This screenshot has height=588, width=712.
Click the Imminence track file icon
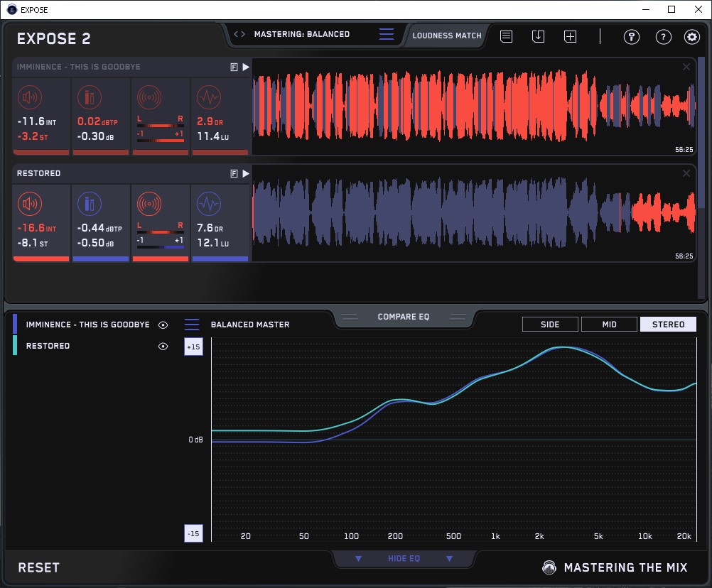pyautogui.click(x=234, y=67)
